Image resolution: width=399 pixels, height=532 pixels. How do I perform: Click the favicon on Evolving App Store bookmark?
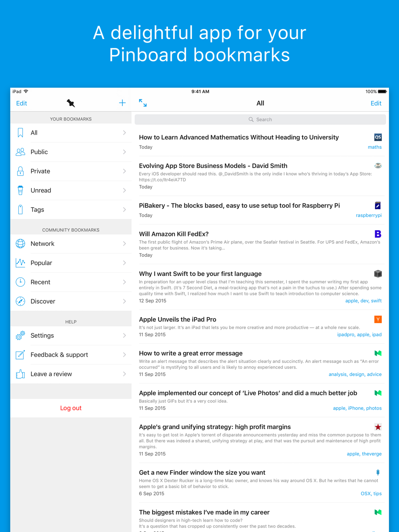coord(378,166)
